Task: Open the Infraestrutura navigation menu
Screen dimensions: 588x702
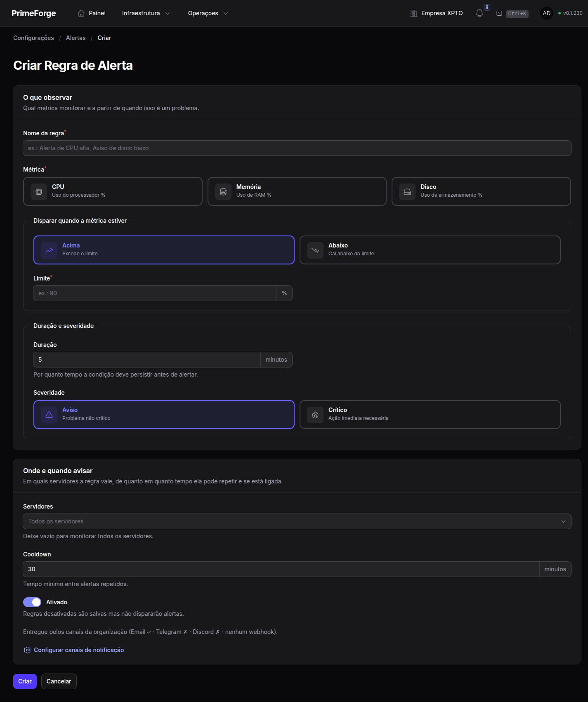Action: click(x=146, y=13)
